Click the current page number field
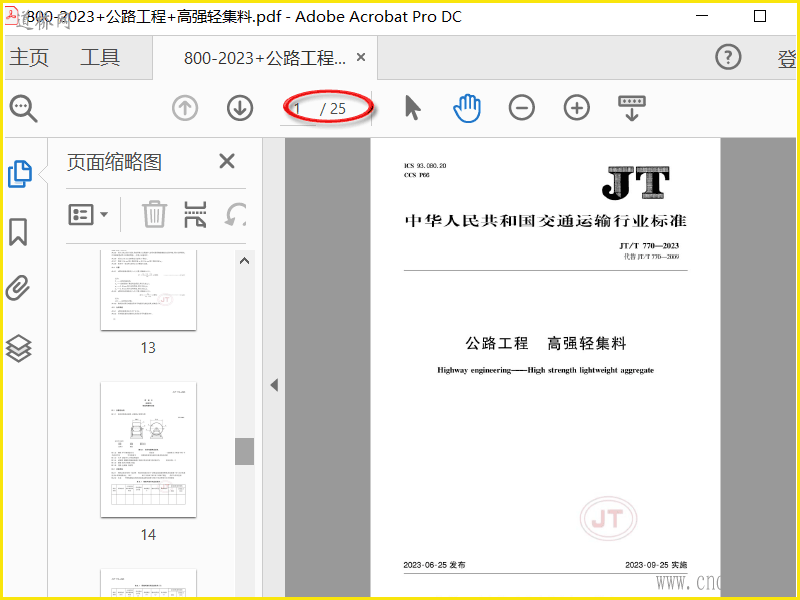This screenshot has height=600, width=800. [x=298, y=109]
